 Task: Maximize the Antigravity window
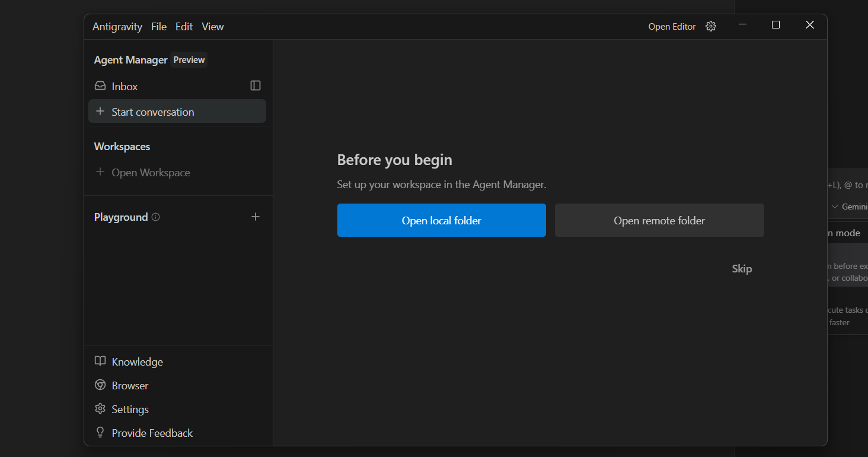[x=776, y=25]
